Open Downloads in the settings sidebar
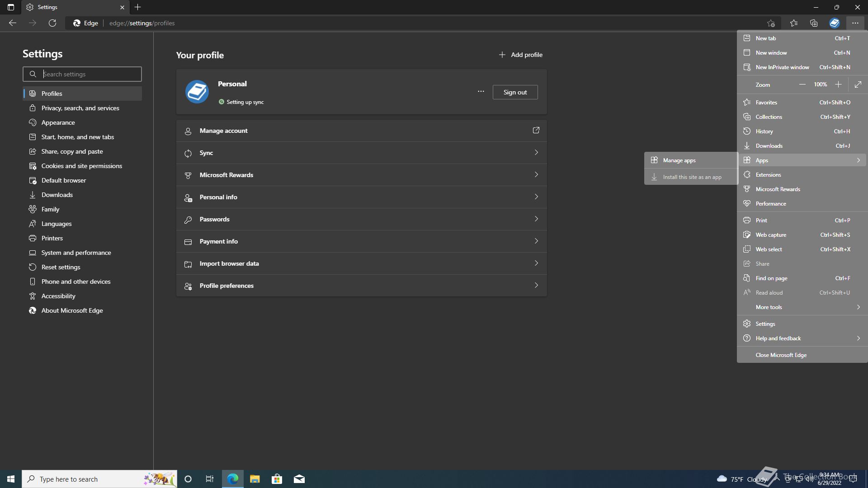 tap(82, 195)
